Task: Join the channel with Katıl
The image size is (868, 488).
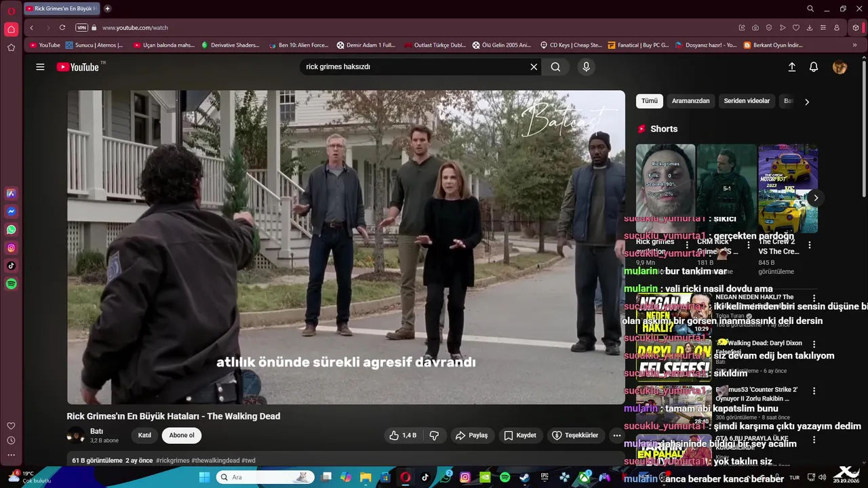Action: [144, 435]
